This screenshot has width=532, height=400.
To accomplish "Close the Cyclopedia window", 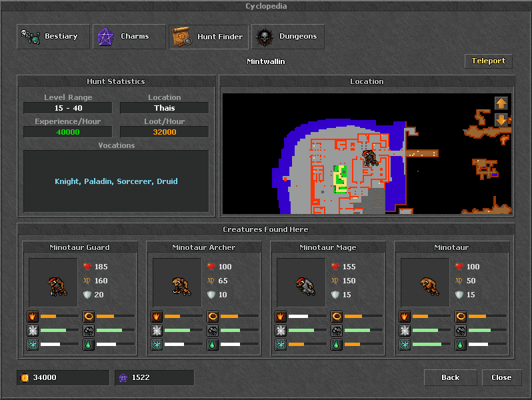I will pos(501,377).
